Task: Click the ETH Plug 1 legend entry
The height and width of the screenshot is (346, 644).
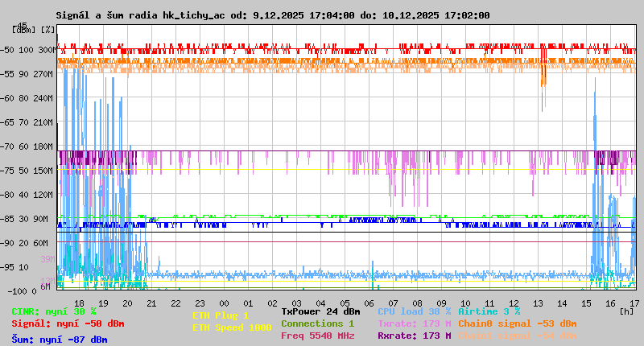Action: click(x=221, y=316)
